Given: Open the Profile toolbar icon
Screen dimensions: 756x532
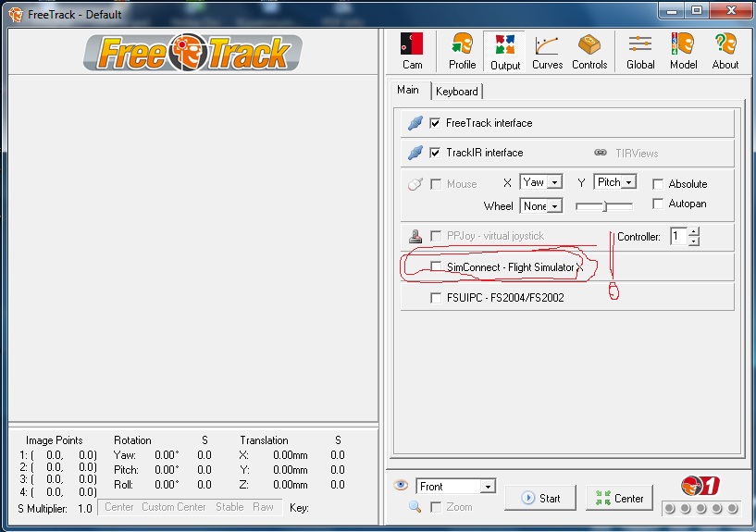Looking at the screenshot, I should point(462,51).
